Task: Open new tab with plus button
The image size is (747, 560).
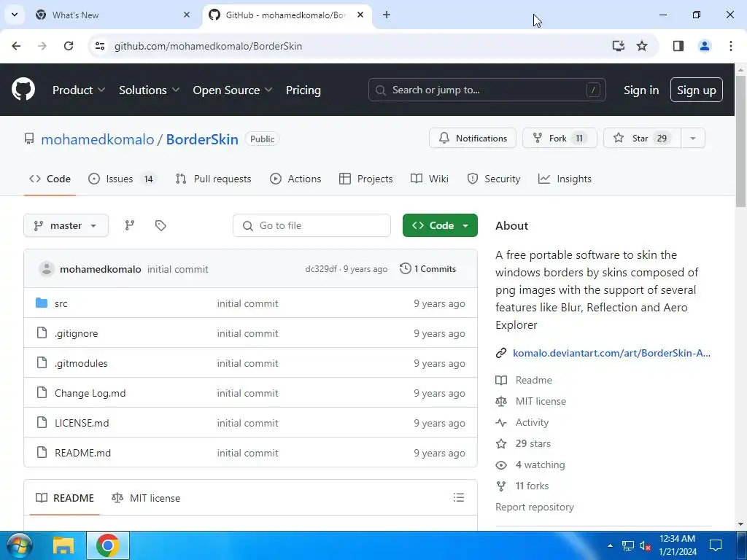Action: pos(387,15)
